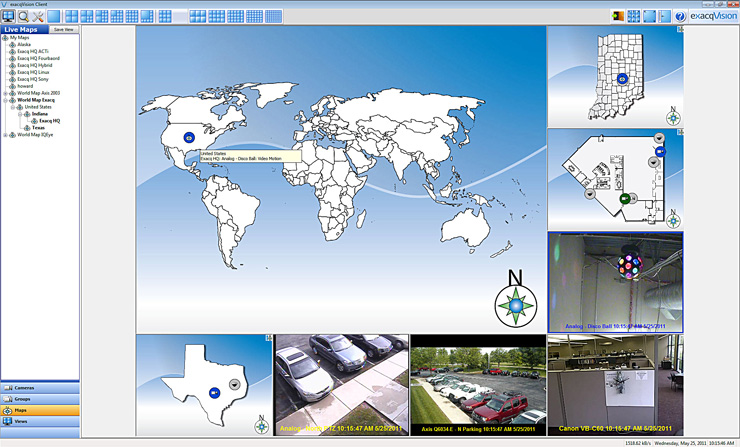Screen dimensions: 740x447
Task: Select the Disco Ball camera video pane
Action: coord(615,280)
